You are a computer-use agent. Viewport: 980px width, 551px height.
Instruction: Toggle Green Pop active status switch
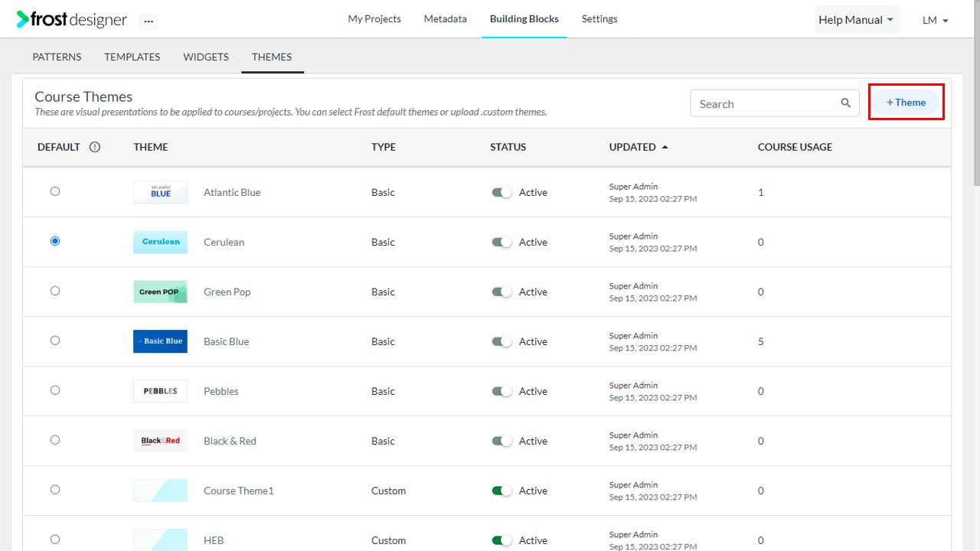(x=501, y=292)
